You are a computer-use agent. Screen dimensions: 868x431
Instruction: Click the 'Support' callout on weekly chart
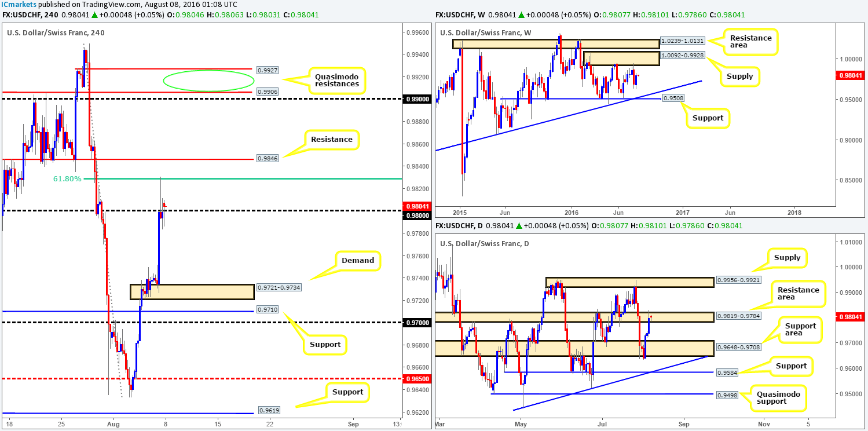coord(708,118)
